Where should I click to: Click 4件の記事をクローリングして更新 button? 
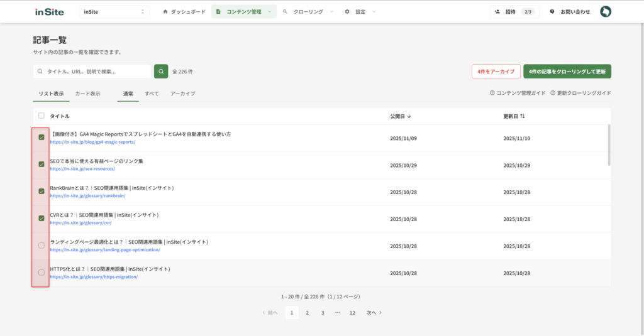pyautogui.click(x=567, y=72)
